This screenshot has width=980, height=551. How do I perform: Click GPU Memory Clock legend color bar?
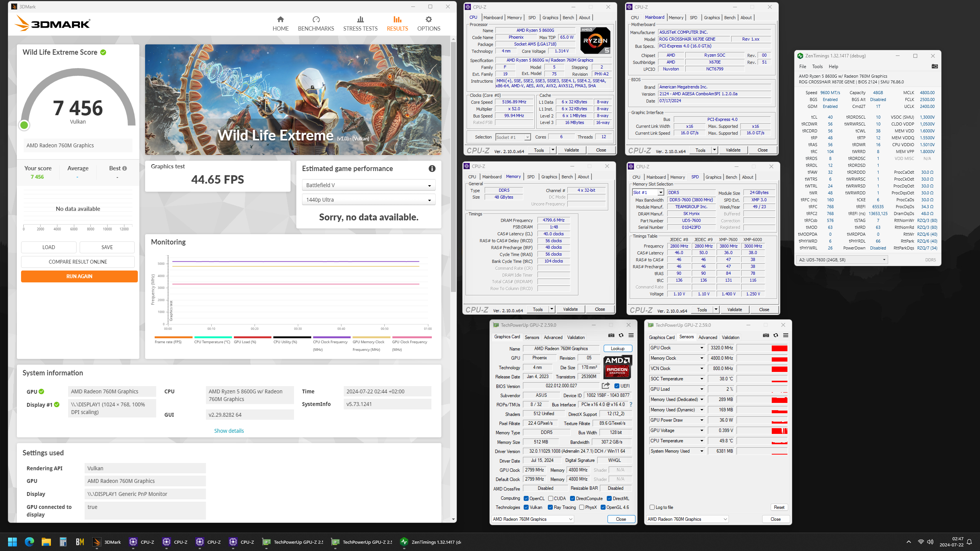point(371,337)
